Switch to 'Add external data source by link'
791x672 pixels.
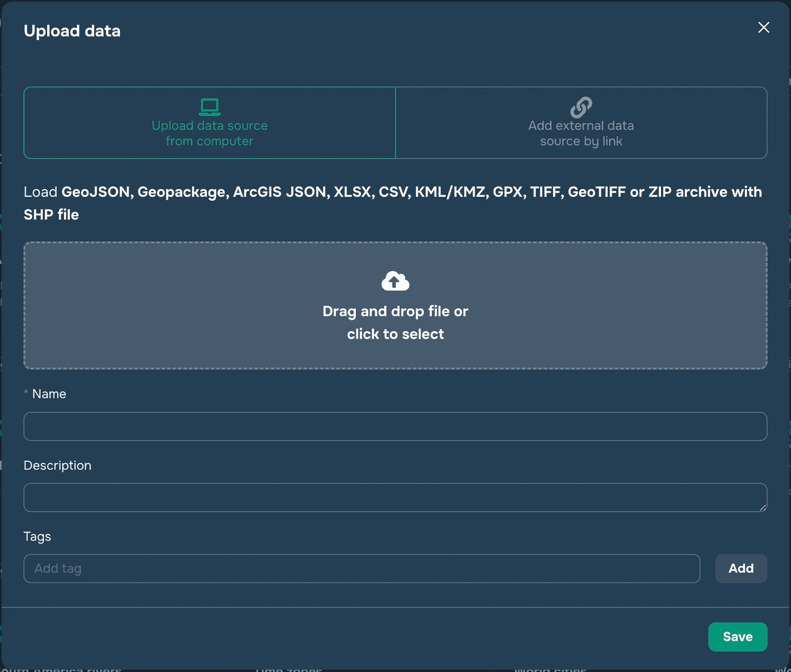581,133
